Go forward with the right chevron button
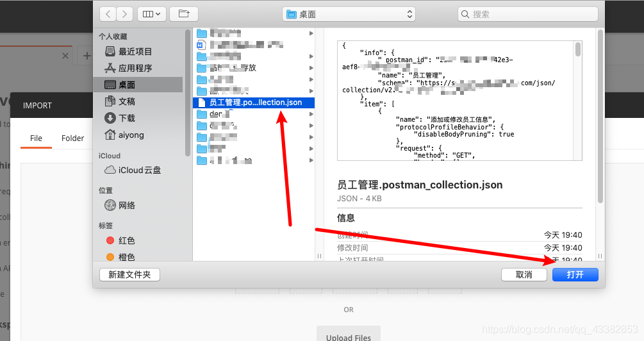Screen dimensions: 644x341 coord(124,14)
